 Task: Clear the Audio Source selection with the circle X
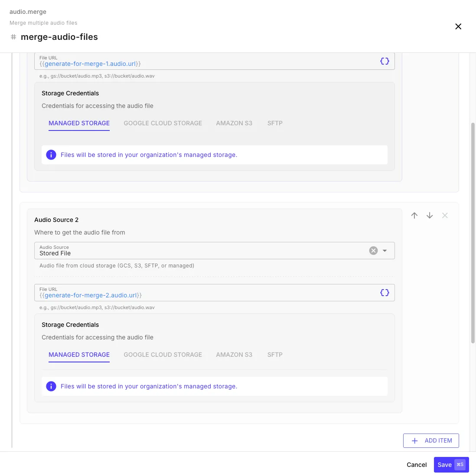373,250
